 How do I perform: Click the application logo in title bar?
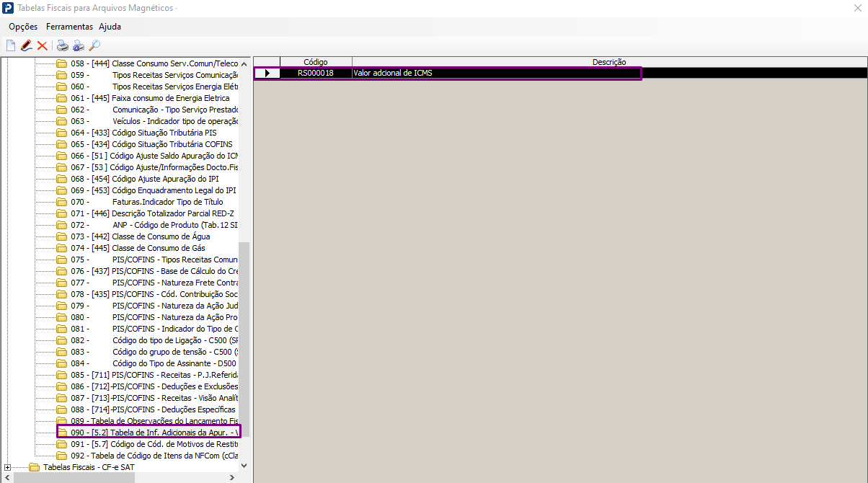9,8
